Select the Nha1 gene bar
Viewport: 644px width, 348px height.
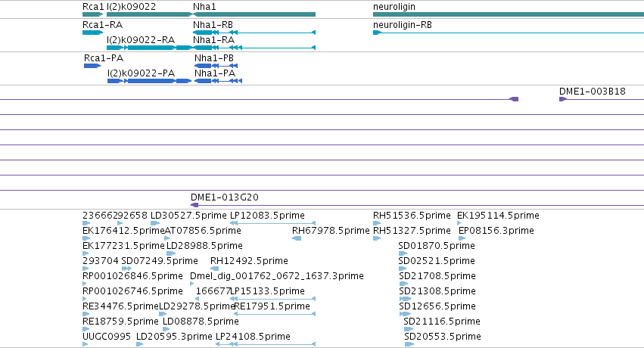[x=254, y=14]
